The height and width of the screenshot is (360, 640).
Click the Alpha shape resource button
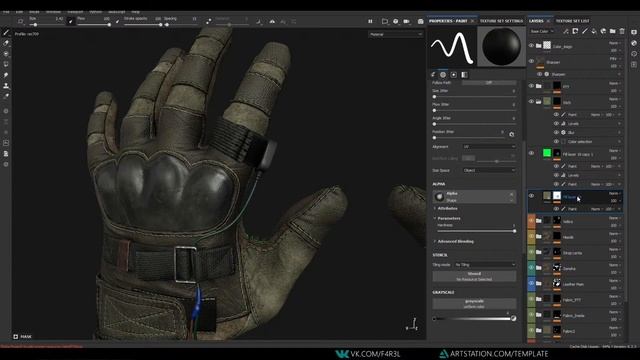(474, 197)
